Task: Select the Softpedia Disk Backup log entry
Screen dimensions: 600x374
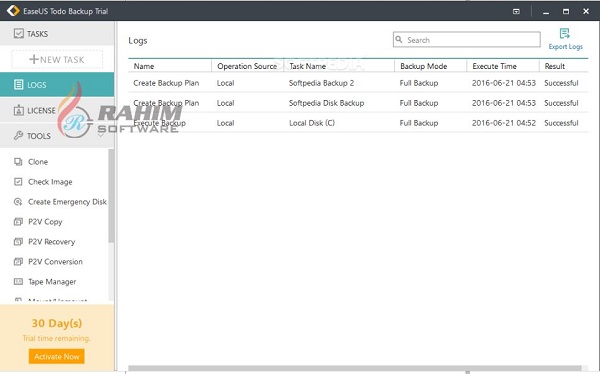Action: 358,103
